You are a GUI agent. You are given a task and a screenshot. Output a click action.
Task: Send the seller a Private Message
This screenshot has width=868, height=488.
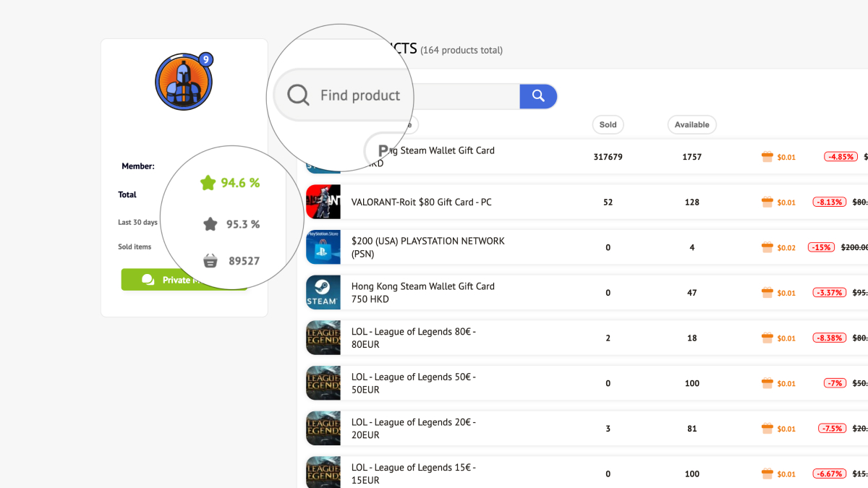point(184,280)
